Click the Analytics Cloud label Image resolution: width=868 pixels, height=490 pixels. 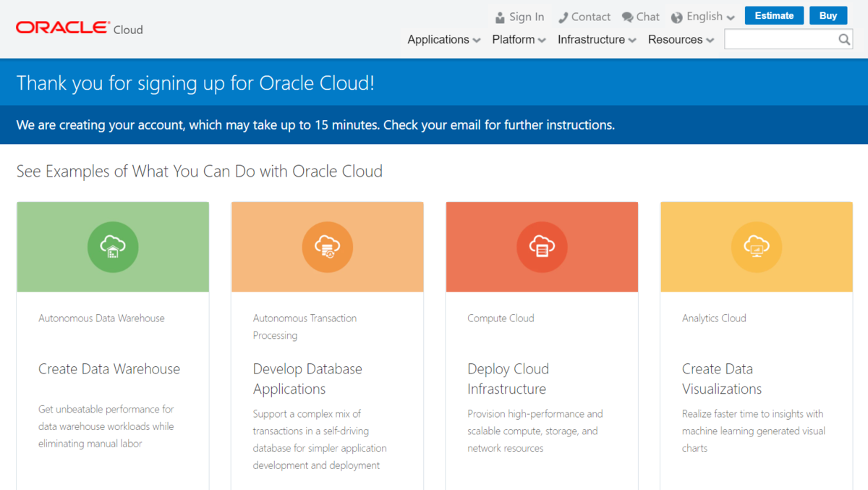[714, 318]
